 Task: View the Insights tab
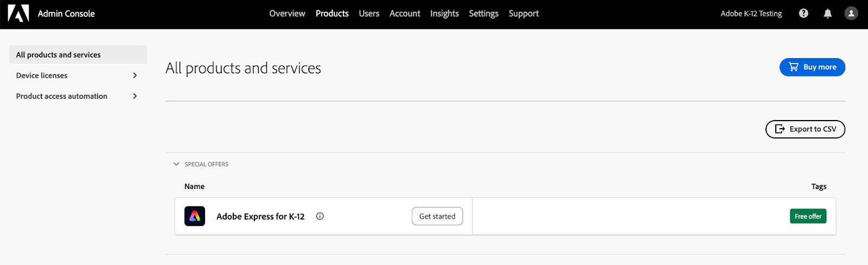444,14
